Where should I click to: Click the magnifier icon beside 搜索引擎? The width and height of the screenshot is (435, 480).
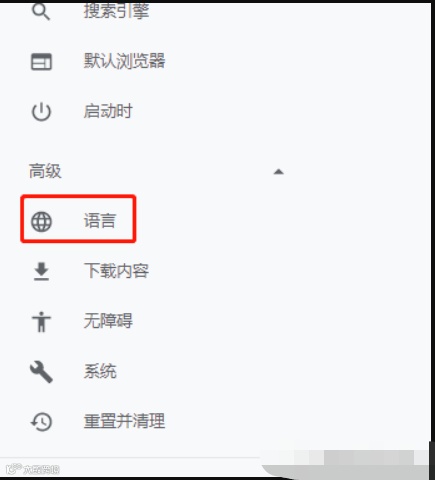pos(41,12)
